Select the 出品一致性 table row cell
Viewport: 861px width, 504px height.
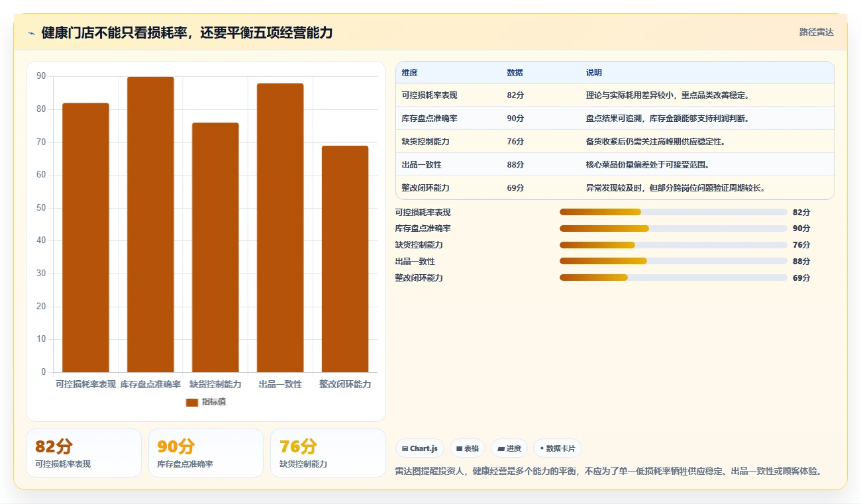click(x=421, y=165)
